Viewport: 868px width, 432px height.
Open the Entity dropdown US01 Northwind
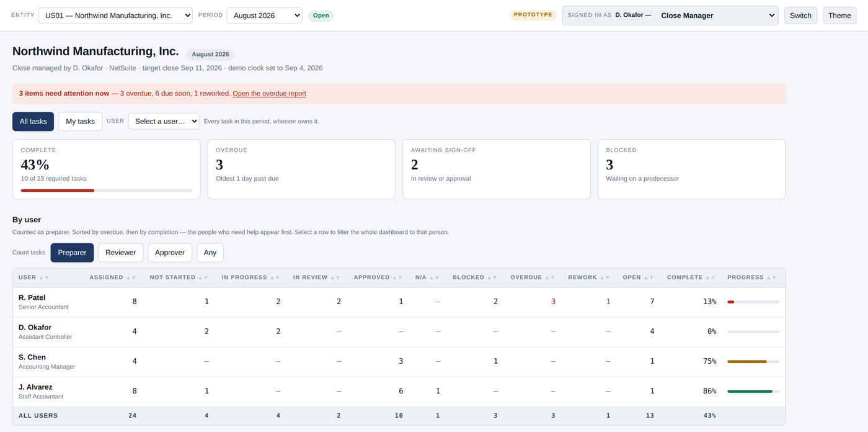(x=115, y=16)
